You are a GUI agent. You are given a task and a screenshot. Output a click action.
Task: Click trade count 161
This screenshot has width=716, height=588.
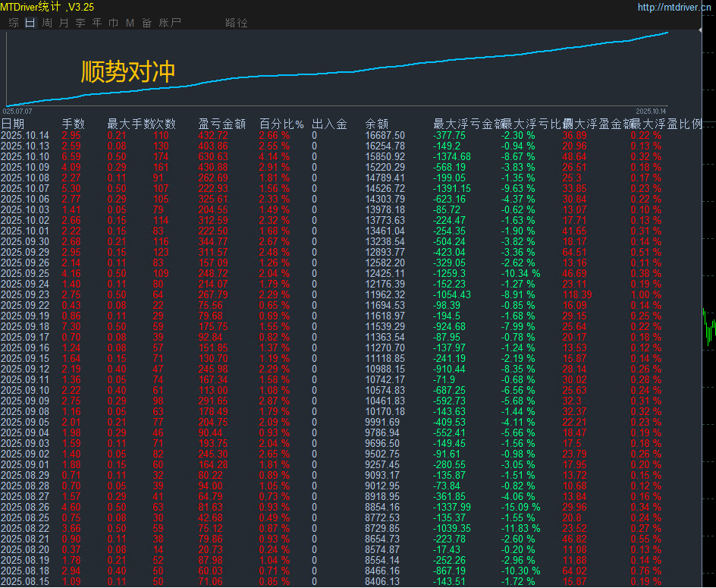161,167
